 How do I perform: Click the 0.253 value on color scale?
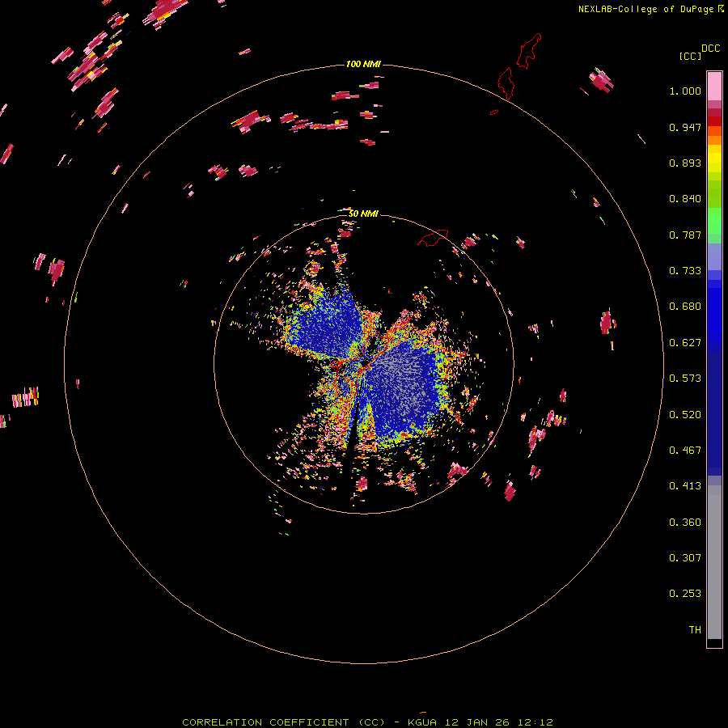pos(685,594)
